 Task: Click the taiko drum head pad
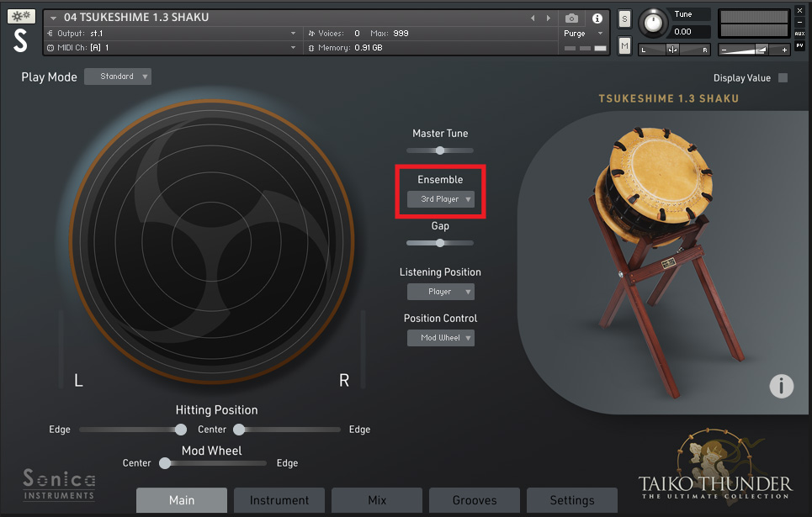[x=212, y=241]
